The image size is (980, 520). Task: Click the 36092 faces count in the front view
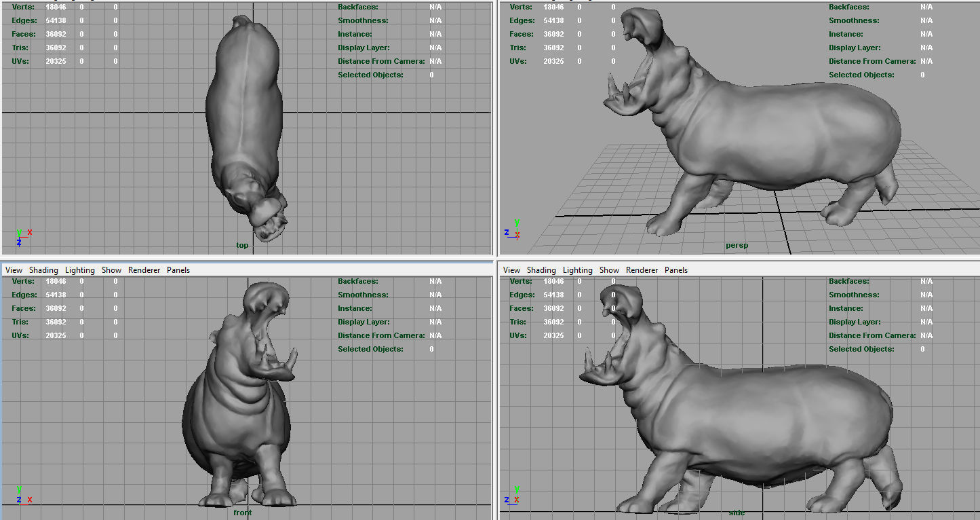pyautogui.click(x=56, y=308)
